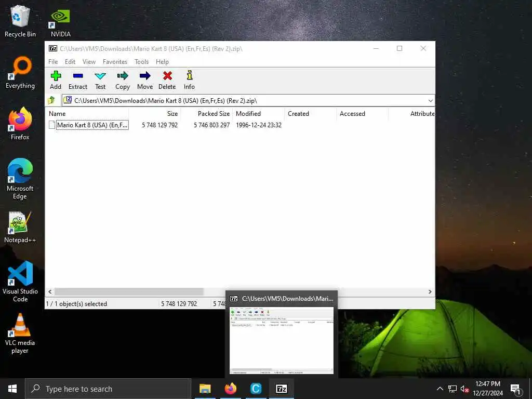
Task: Click 7-Zip title bar app icon
Action: pos(53,48)
